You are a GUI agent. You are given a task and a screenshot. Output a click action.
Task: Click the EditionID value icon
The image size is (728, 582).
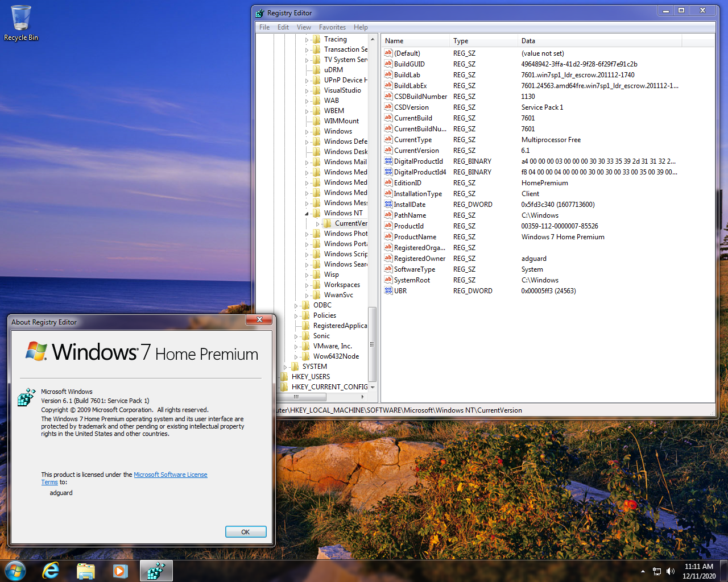[x=388, y=182]
